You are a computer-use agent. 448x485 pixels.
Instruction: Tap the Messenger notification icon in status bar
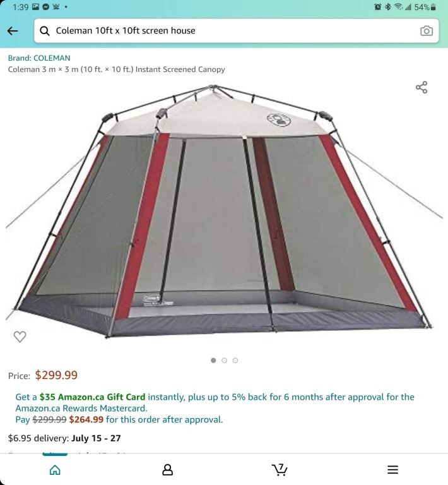(x=45, y=7)
